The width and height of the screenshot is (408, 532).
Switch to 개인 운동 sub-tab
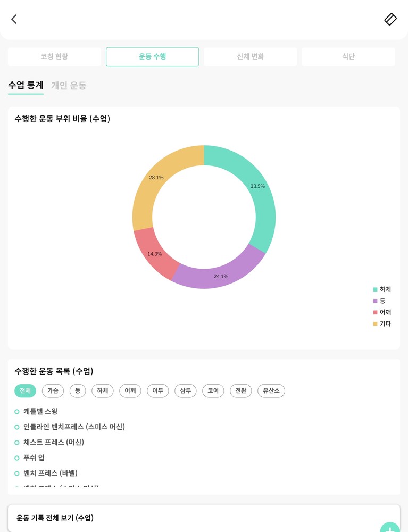click(69, 85)
